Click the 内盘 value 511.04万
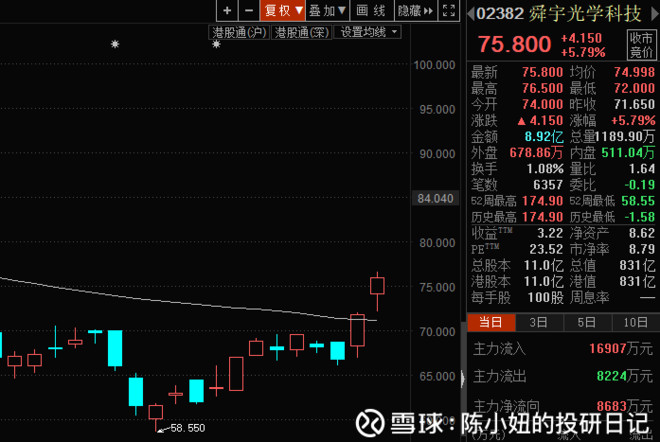The width and height of the screenshot is (660, 442). pos(628,152)
